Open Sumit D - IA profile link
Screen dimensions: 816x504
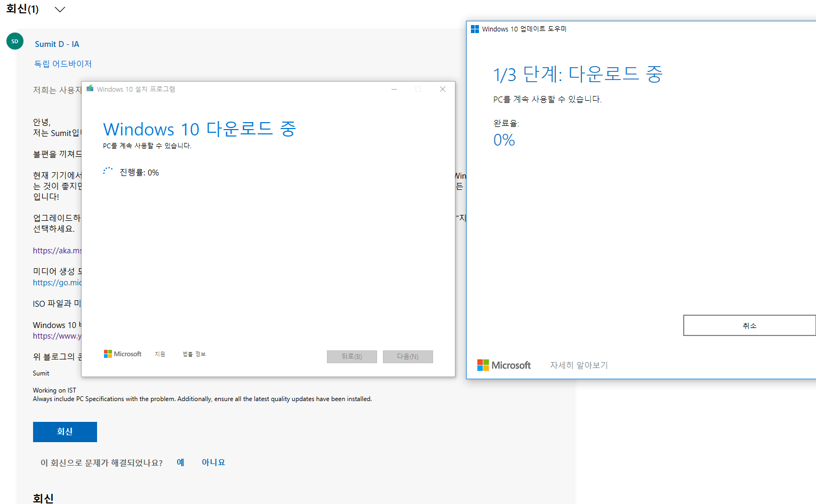pyautogui.click(x=57, y=44)
